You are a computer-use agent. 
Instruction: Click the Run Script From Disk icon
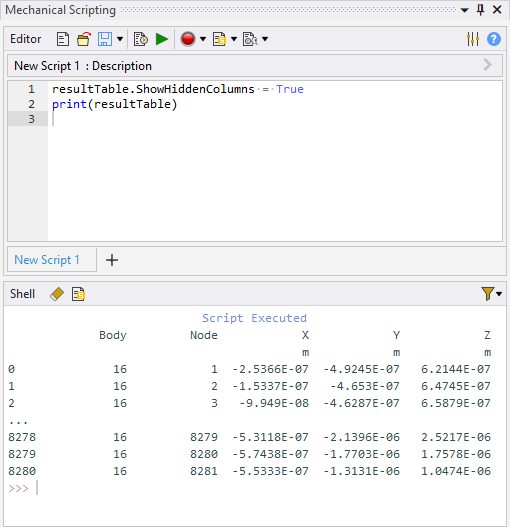(141, 39)
